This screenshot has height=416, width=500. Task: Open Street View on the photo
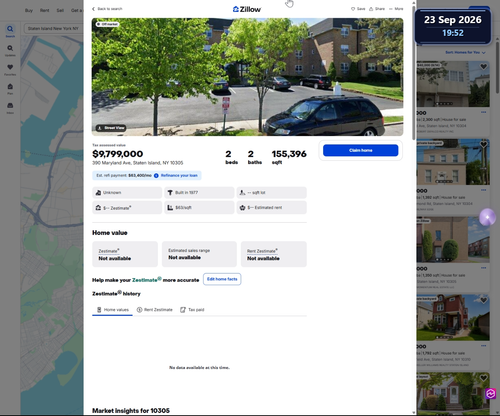point(111,128)
